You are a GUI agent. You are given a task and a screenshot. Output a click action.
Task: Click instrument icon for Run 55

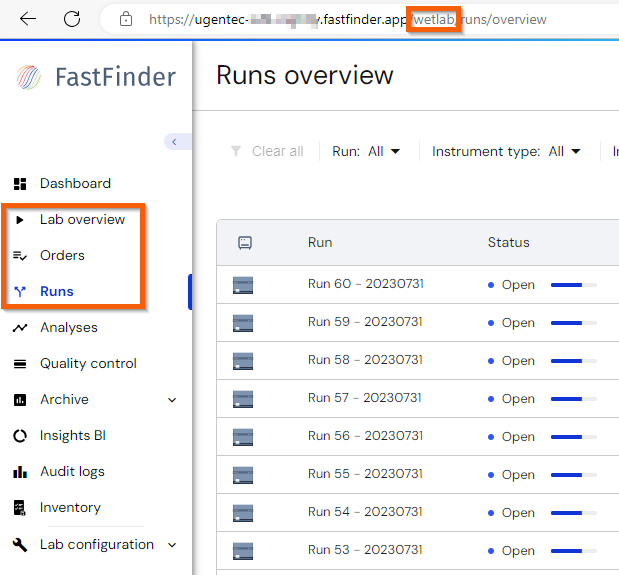pyautogui.click(x=243, y=475)
